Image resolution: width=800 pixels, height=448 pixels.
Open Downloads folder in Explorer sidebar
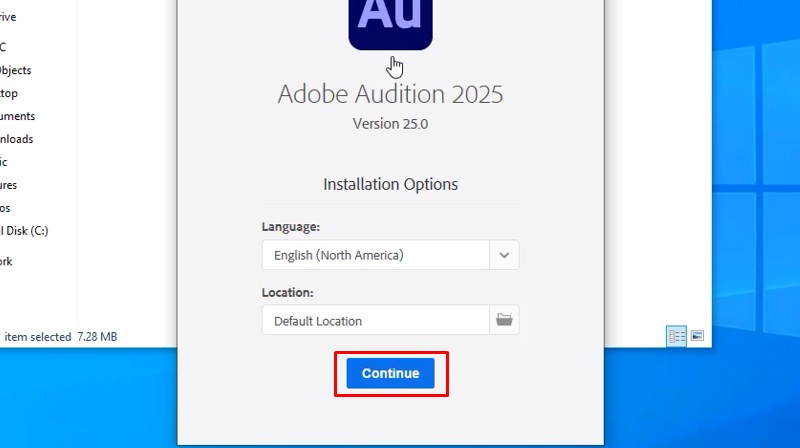[17, 139]
